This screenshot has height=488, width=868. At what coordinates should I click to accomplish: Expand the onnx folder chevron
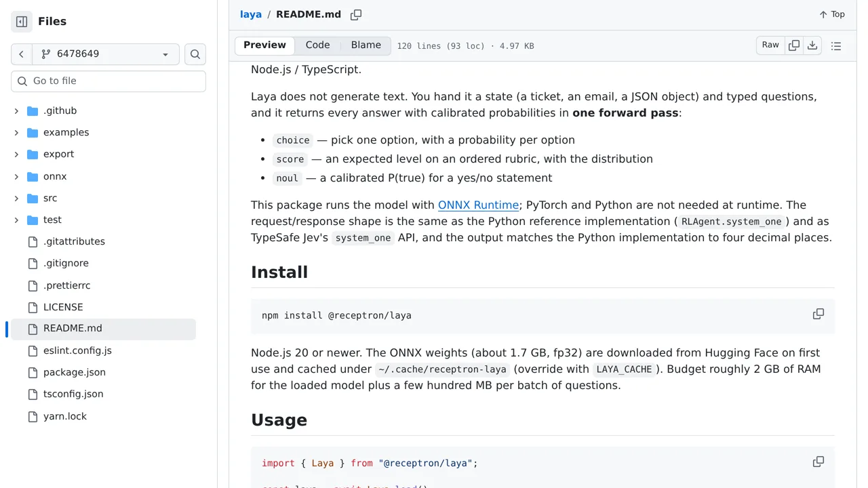pos(16,177)
